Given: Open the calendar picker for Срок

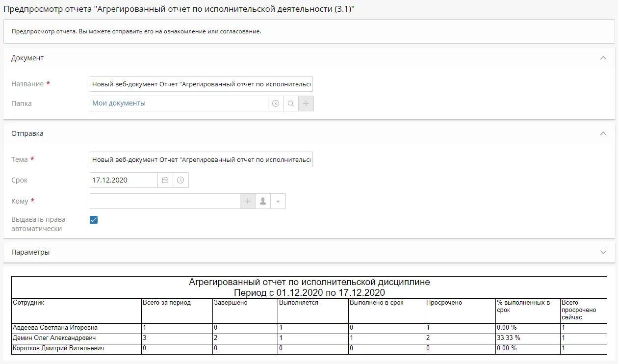Looking at the screenshot, I should 165,180.
